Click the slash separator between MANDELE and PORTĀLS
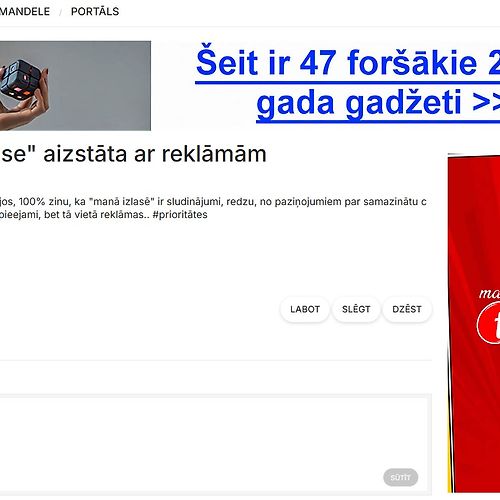 click(60, 12)
